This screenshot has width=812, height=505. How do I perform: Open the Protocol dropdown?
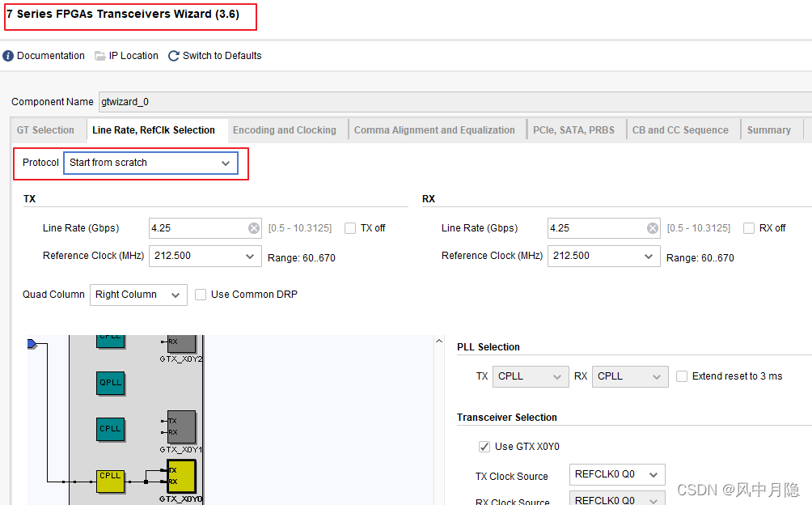point(150,163)
